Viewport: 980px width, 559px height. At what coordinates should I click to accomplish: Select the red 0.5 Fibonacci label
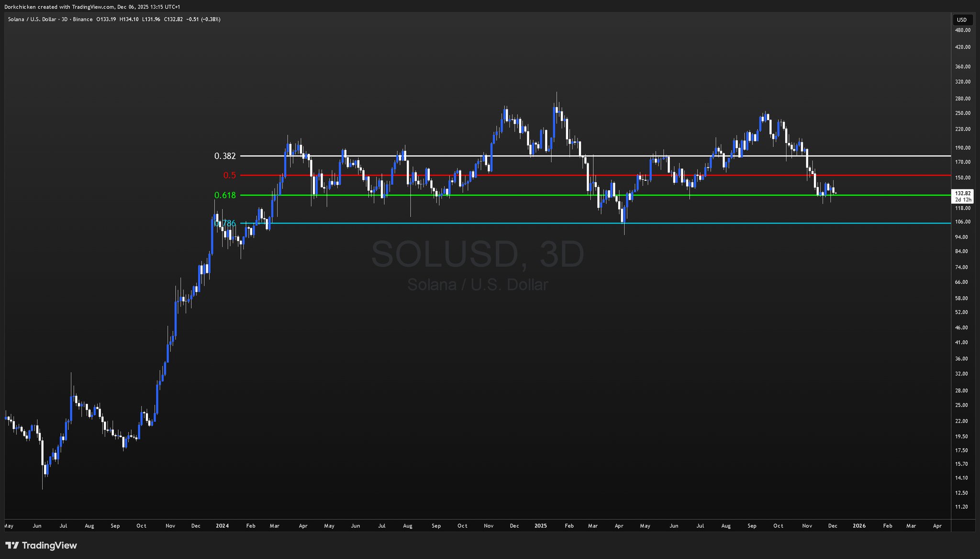pyautogui.click(x=229, y=175)
